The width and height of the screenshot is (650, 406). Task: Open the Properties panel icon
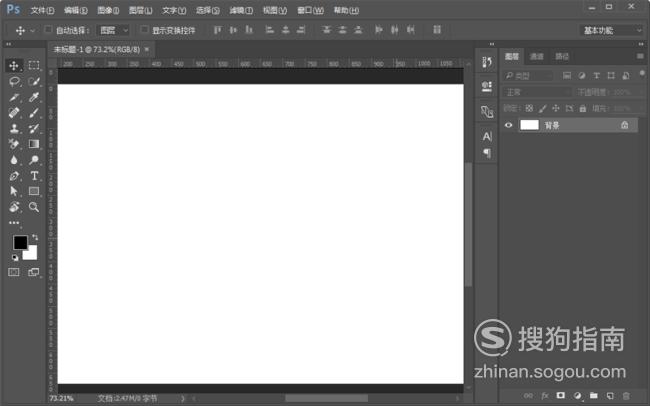click(487, 86)
